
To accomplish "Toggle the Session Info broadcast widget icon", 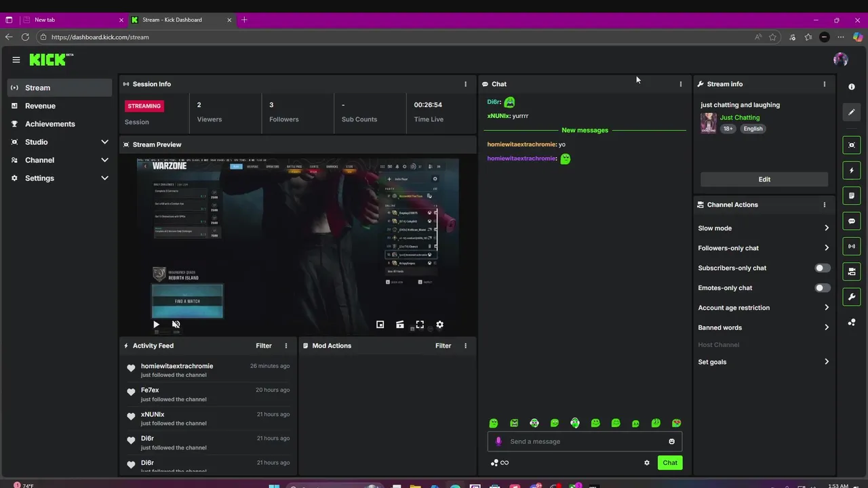I will point(852,246).
